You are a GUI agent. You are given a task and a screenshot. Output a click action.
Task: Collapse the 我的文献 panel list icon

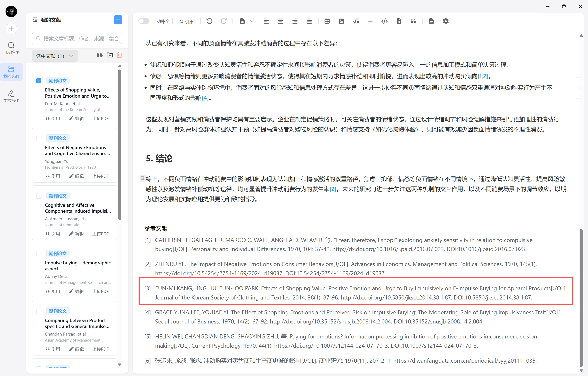(x=35, y=20)
